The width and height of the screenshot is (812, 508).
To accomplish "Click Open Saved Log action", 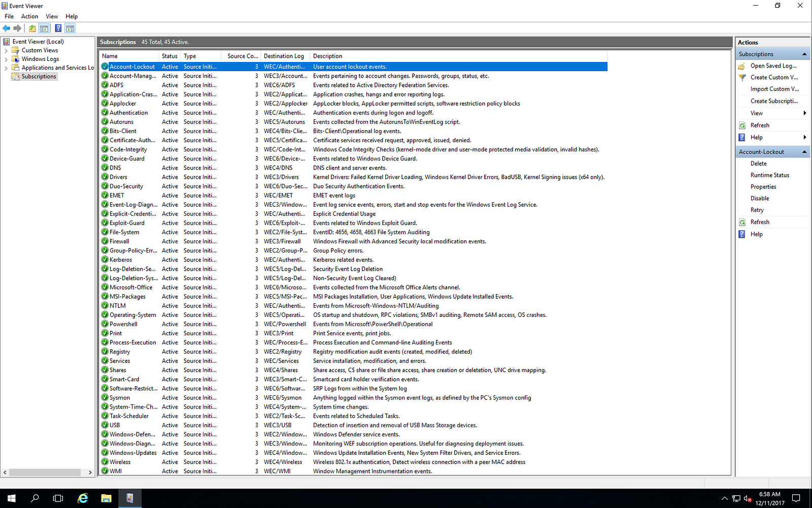I will pyautogui.click(x=773, y=66).
